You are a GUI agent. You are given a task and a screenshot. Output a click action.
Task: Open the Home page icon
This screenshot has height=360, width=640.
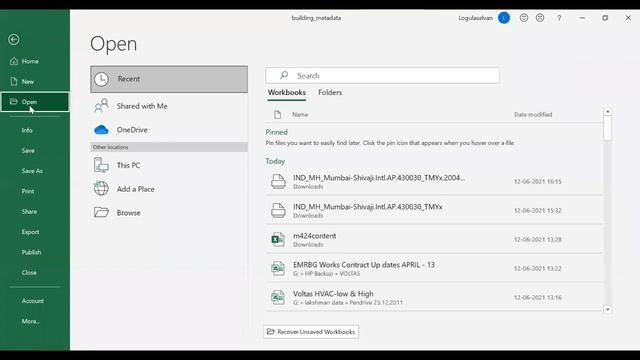pos(14,61)
